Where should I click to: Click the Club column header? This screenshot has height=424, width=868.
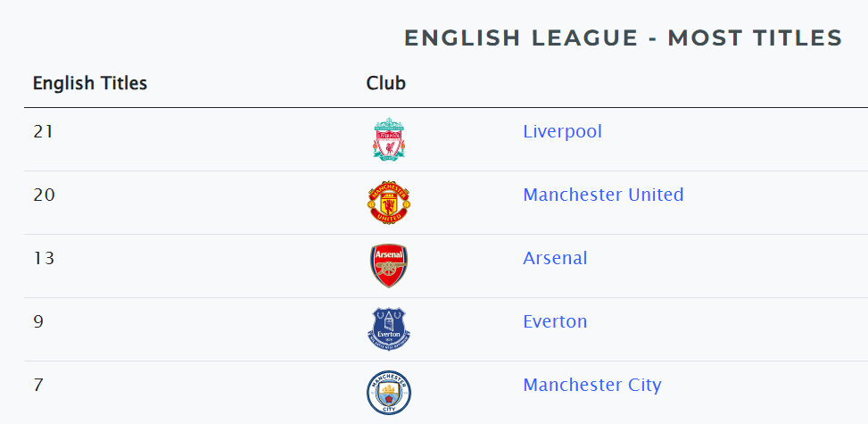(x=386, y=83)
